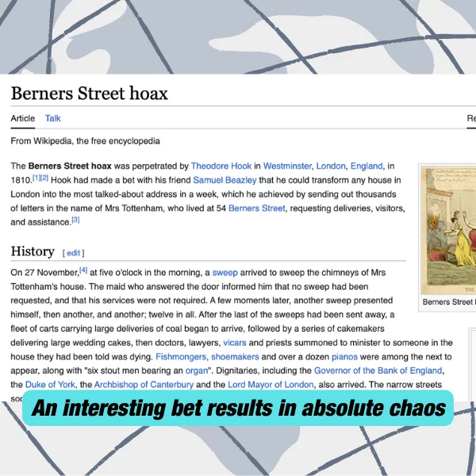Open the Berners Street link in intro

[257, 208]
